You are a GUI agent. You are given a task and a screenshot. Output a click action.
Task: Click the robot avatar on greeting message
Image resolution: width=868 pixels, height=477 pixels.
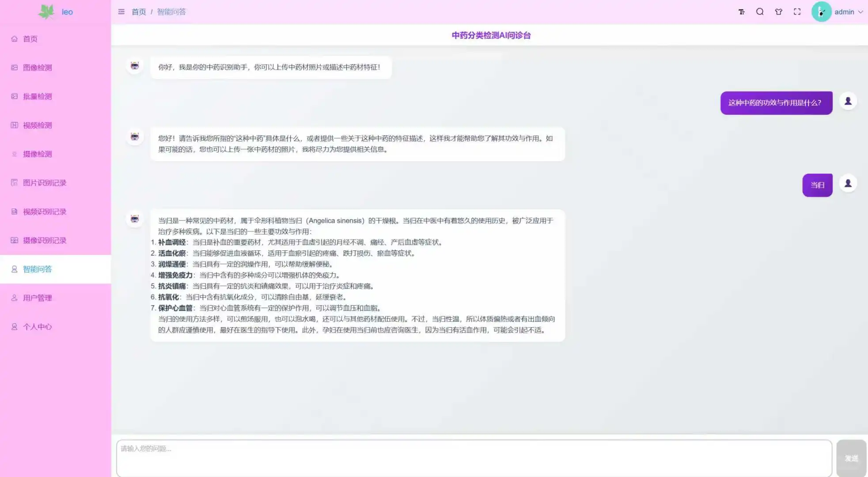pyautogui.click(x=134, y=65)
